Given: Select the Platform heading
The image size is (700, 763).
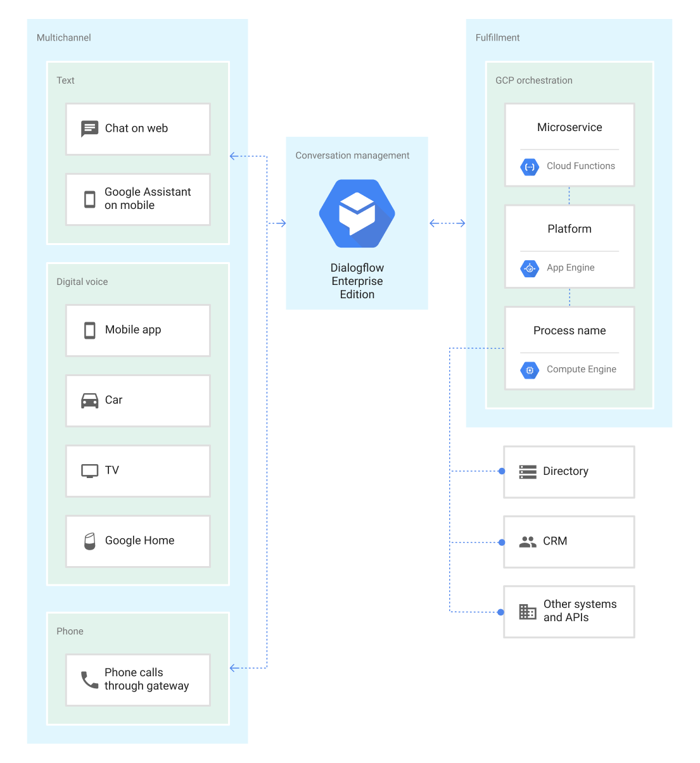Looking at the screenshot, I should (x=570, y=229).
